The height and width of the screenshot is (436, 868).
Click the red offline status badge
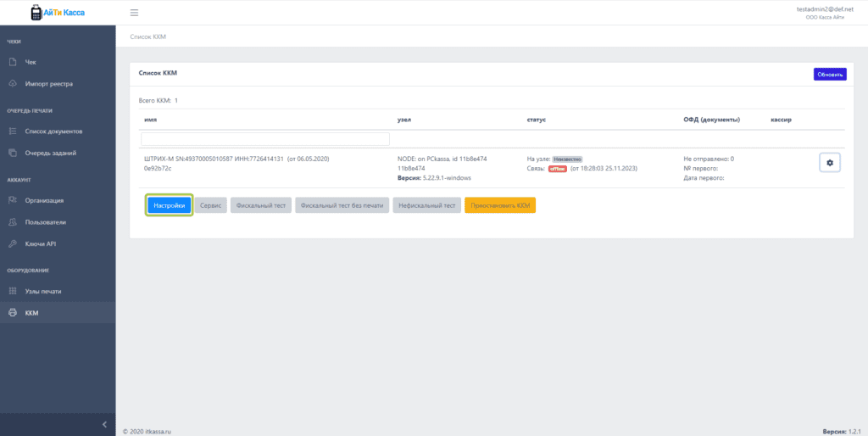558,169
